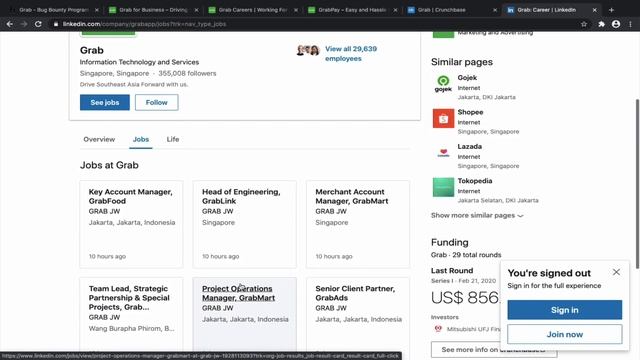Click '355,008 followers' text
The width and height of the screenshot is (640, 360).
click(187, 73)
